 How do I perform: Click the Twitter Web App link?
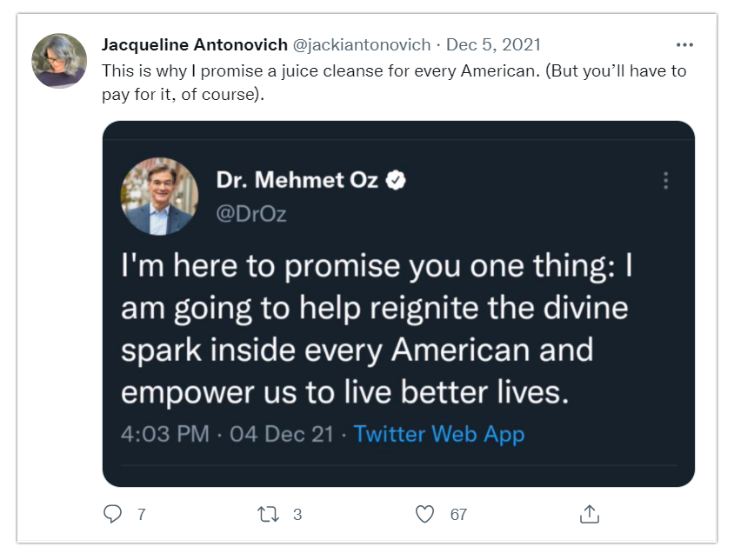tap(439, 434)
